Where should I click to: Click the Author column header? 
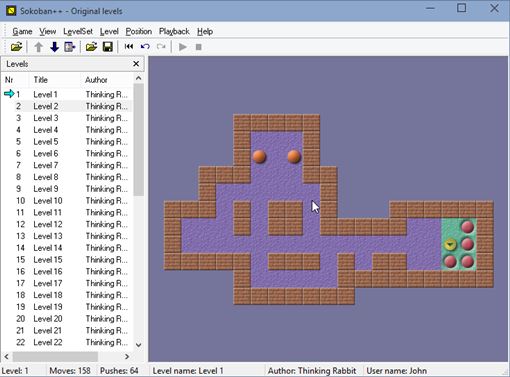(96, 80)
